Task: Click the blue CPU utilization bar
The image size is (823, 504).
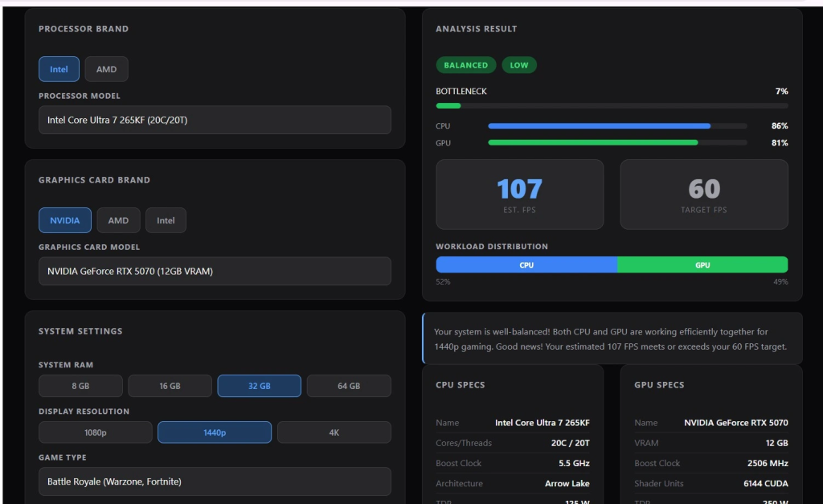Action: (600, 126)
